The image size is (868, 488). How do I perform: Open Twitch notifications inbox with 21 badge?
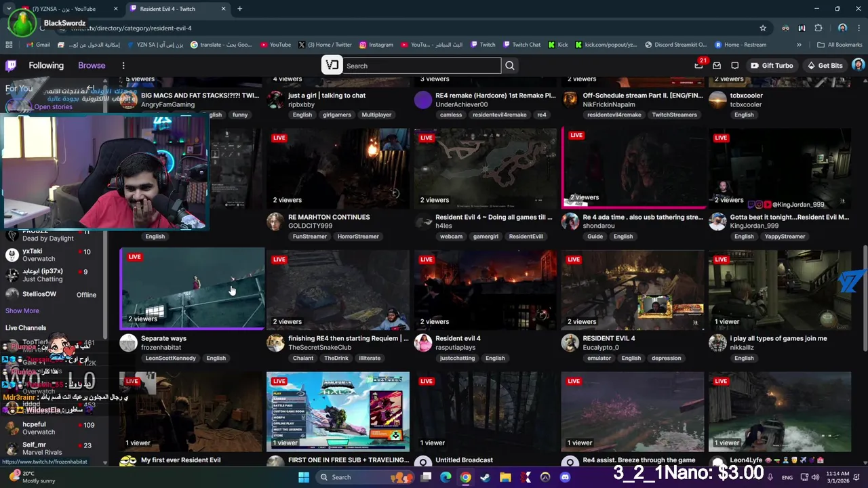(717, 66)
